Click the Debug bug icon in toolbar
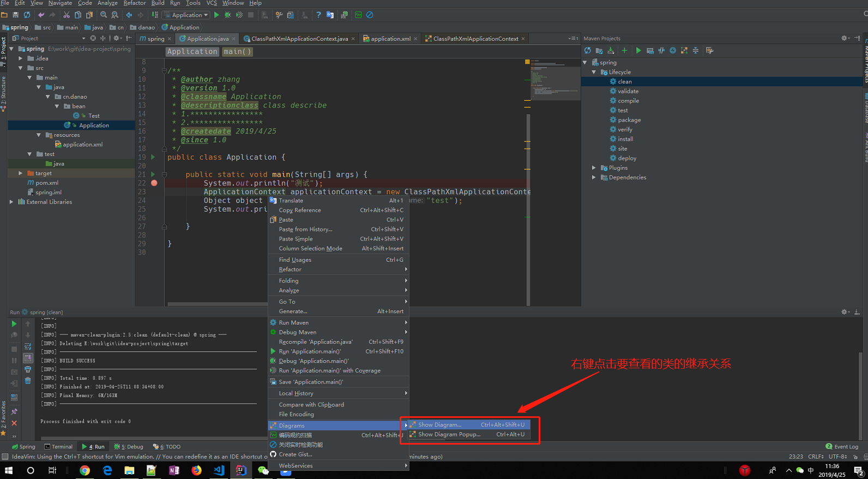This screenshot has width=868, height=479. pos(228,15)
